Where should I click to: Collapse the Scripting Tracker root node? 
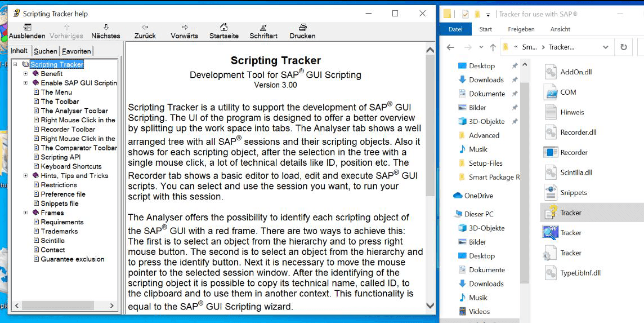point(15,65)
